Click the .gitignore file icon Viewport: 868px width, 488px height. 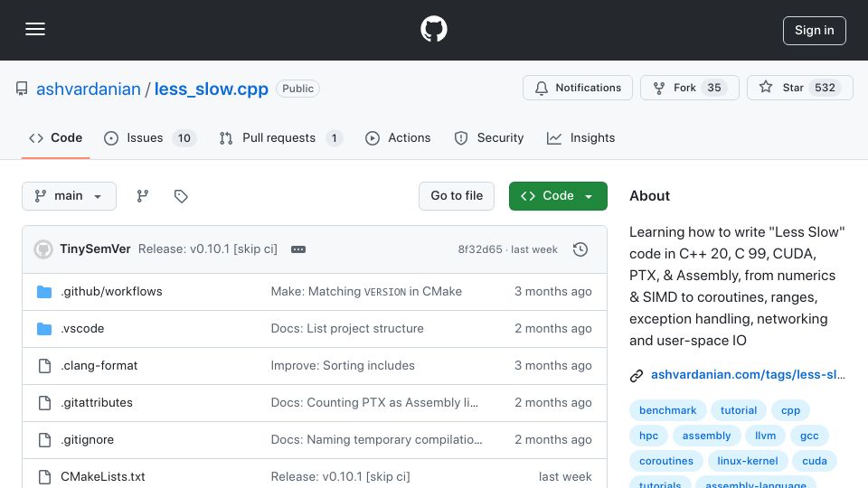click(44, 440)
